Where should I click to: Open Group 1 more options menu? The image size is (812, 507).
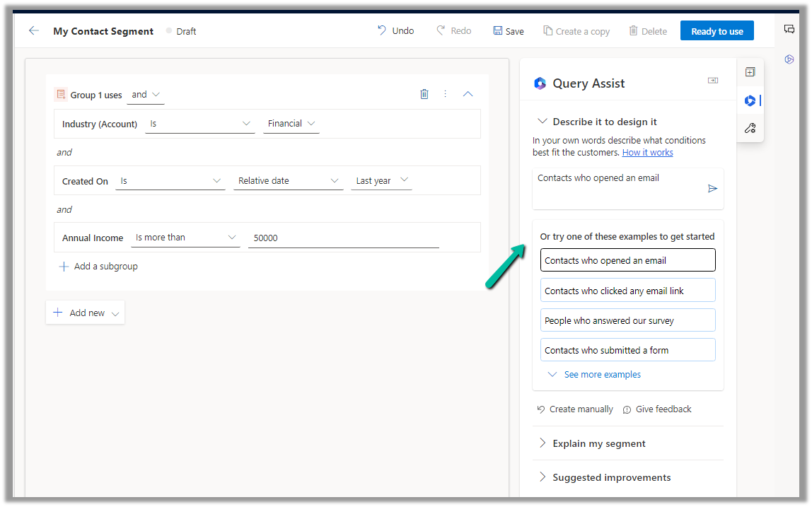coord(445,94)
